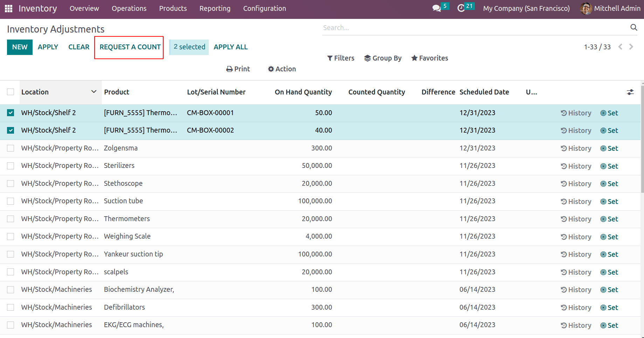Open the optional columns toggle icon
This screenshot has width=644, height=338.
point(630,92)
